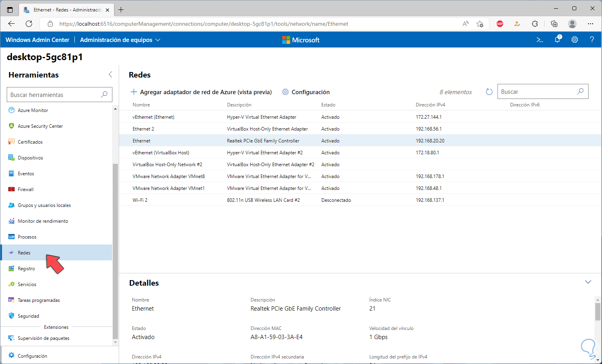This screenshot has width=602, height=364.
Task: Sort by Descripción column header
Action: [x=239, y=105]
